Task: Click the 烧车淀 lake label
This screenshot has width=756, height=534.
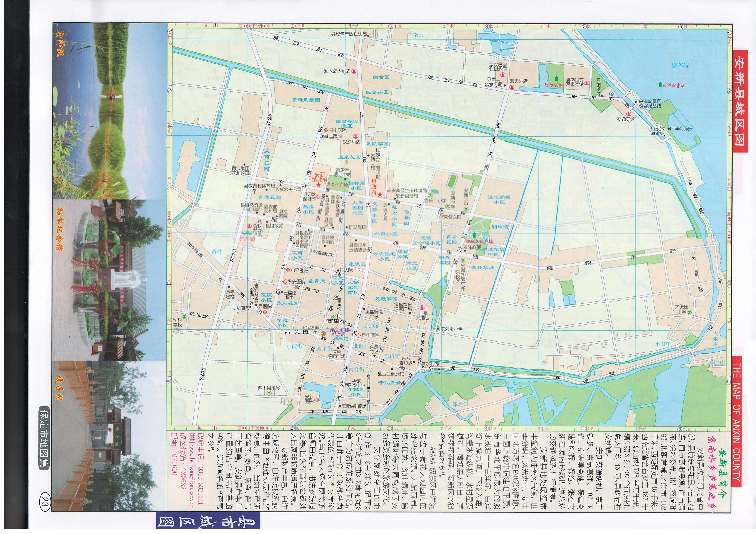Action: point(680,65)
